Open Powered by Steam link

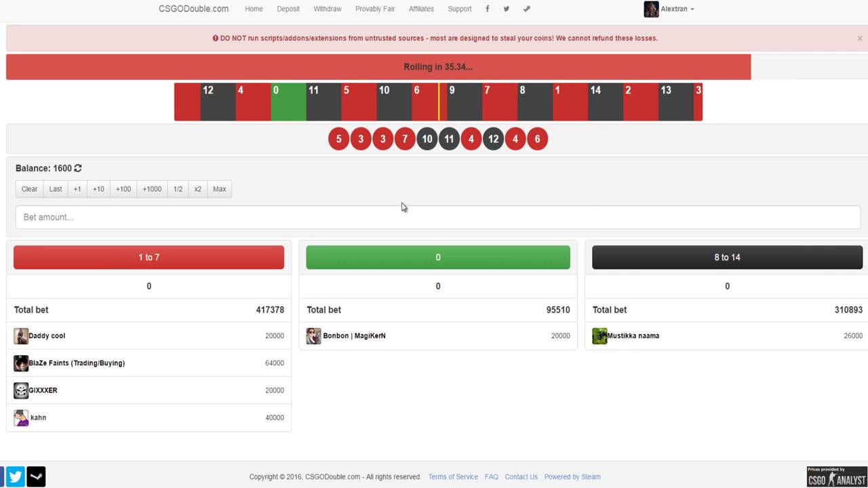click(x=572, y=477)
